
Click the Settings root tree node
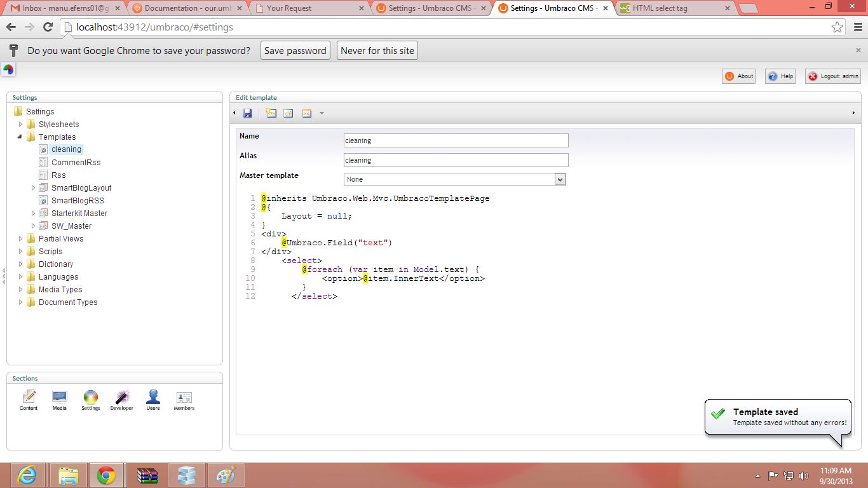40,111
